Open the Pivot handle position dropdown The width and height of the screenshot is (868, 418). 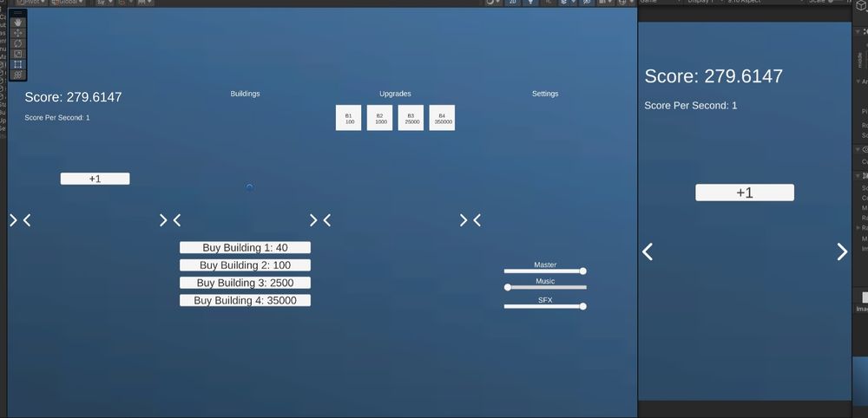(x=30, y=3)
